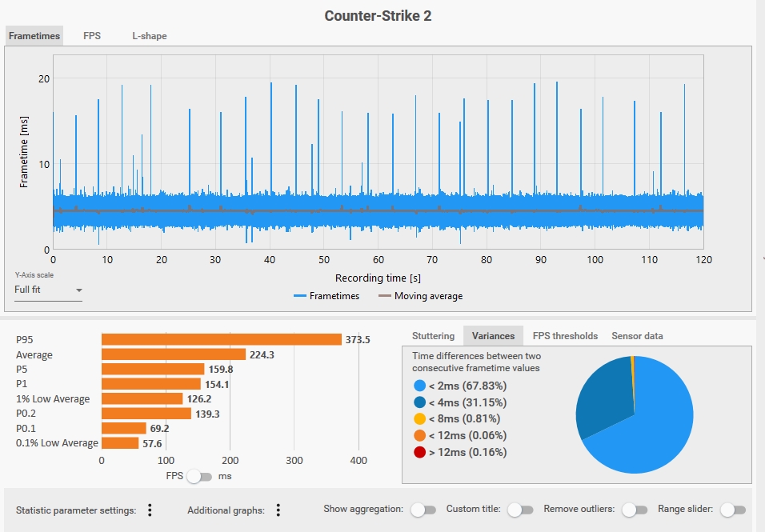Turn on Remove outliers switch
Image resolution: width=765 pixels, height=532 pixels.
tap(634, 510)
